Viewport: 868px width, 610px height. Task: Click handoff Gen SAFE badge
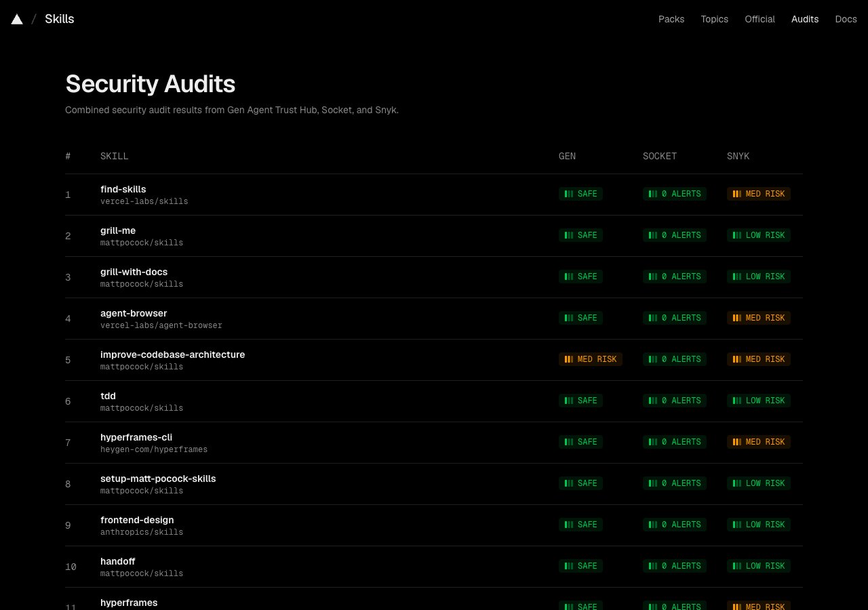(580, 566)
